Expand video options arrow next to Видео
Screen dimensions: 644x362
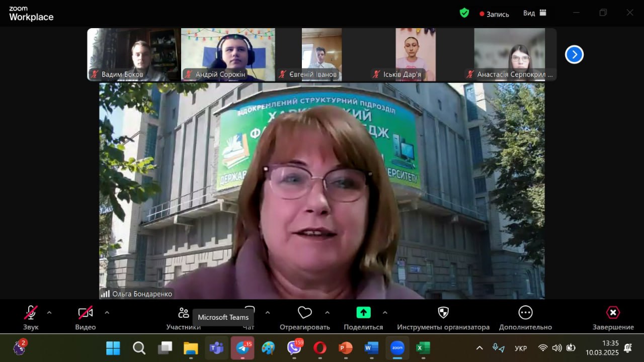107,313
